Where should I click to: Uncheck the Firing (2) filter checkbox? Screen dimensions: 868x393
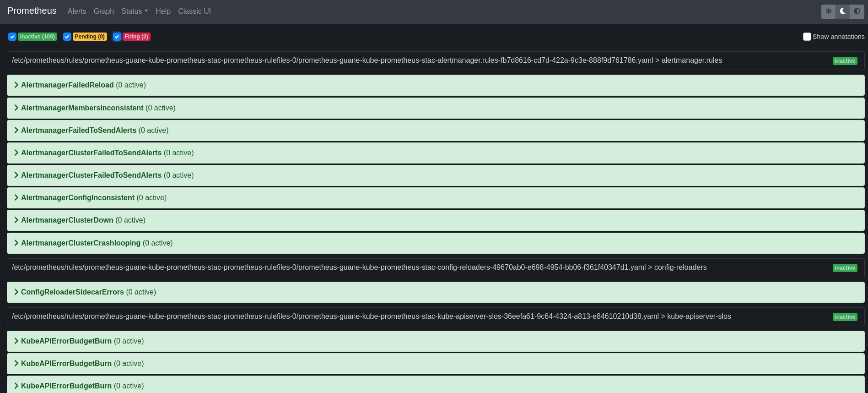[x=117, y=37]
